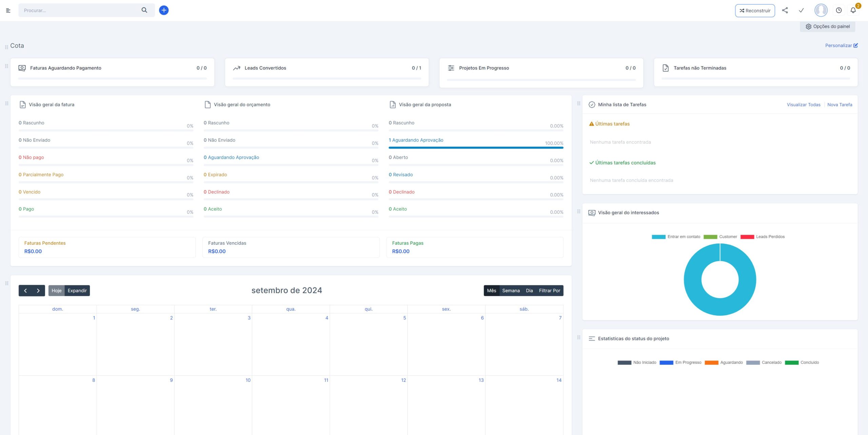Screen dimensions: 868x435
Task: Click 0 Vencido invoice status
Action: (x=29, y=192)
